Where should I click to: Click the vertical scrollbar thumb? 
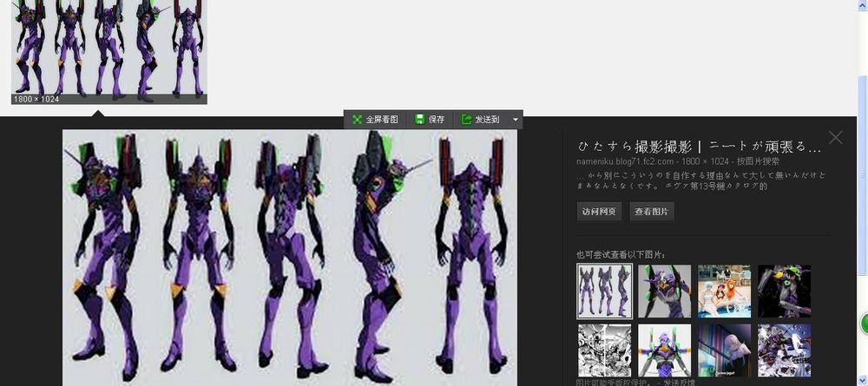863,174
